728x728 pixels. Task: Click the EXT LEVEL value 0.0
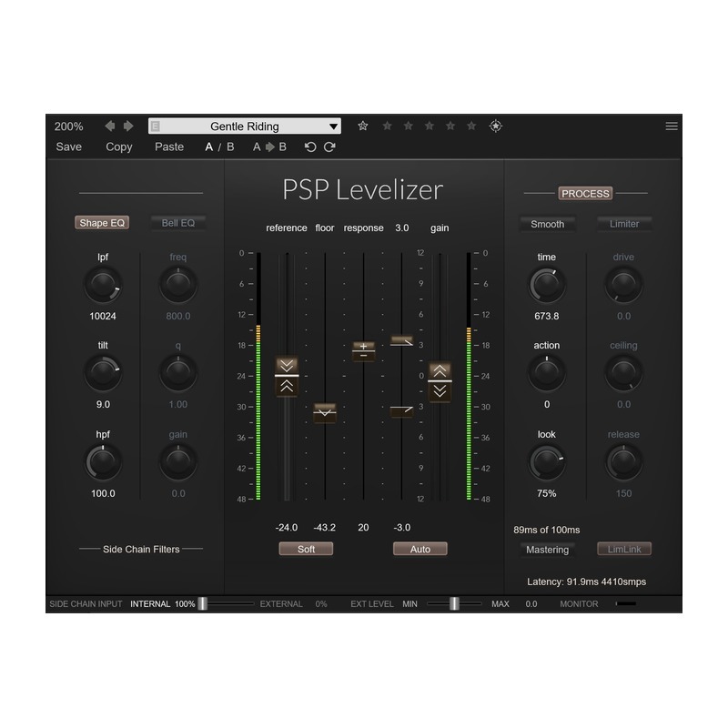pos(531,604)
